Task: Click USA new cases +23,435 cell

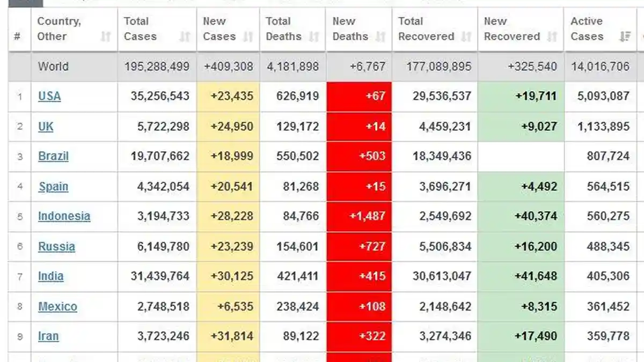Action: click(x=228, y=97)
